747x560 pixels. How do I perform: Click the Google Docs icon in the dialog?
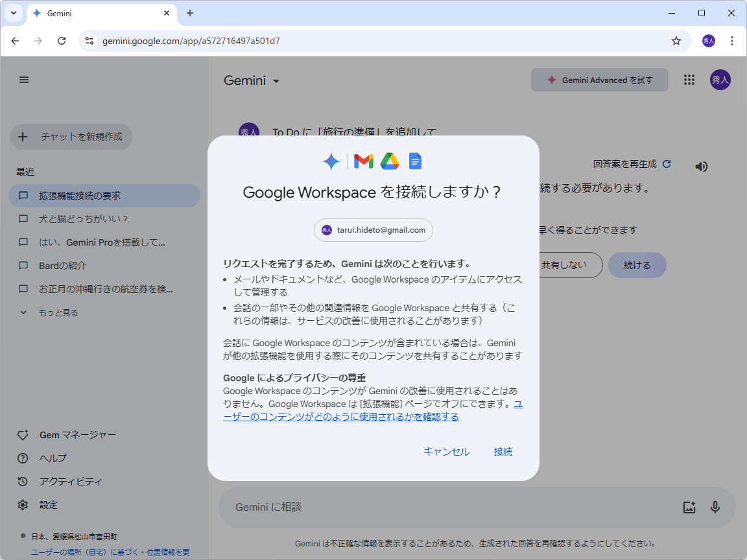click(x=415, y=161)
